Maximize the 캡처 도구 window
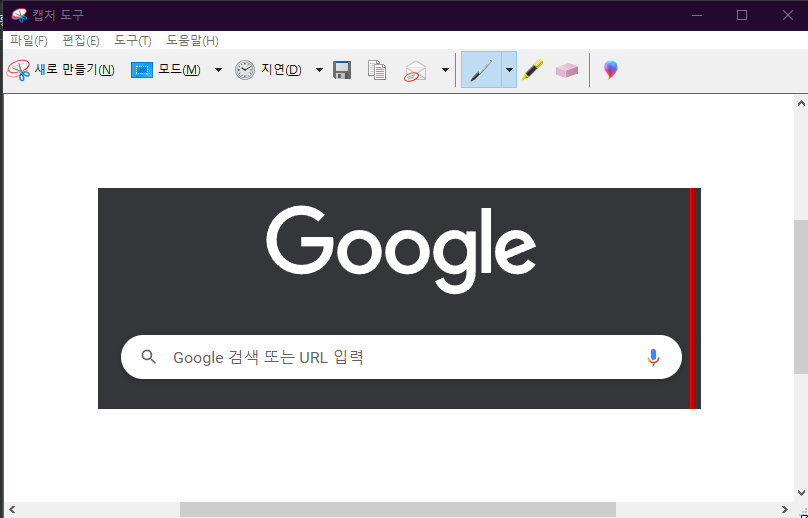808x518 pixels. (x=742, y=15)
